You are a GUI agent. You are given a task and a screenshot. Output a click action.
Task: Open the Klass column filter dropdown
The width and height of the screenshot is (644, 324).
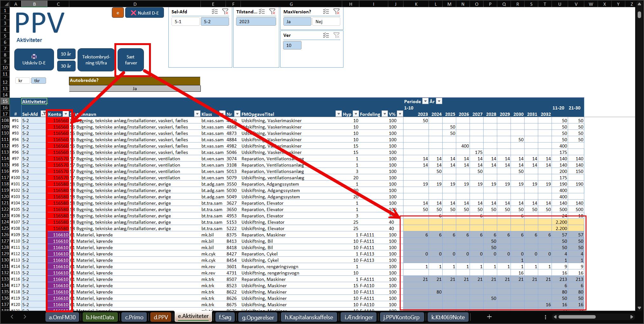click(x=221, y=114)
